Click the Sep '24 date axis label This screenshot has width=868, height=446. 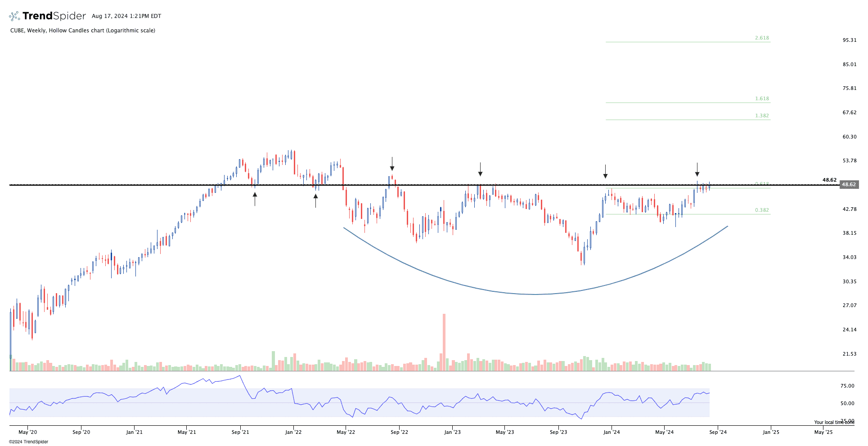(x=718, y=433)
